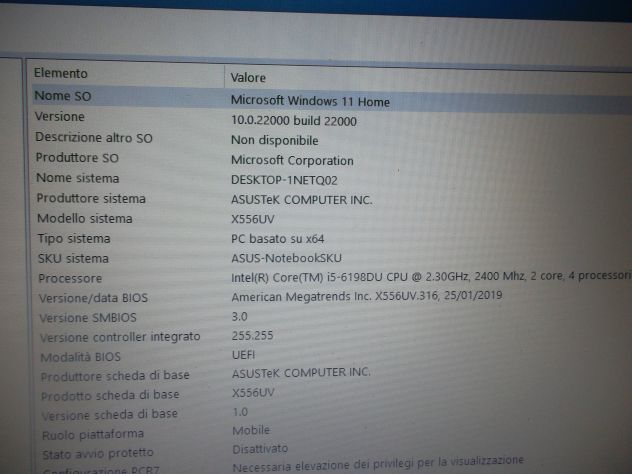632x474 pixels.
Task: Click the Microsoft Corporation value
Action: [292, 160]
